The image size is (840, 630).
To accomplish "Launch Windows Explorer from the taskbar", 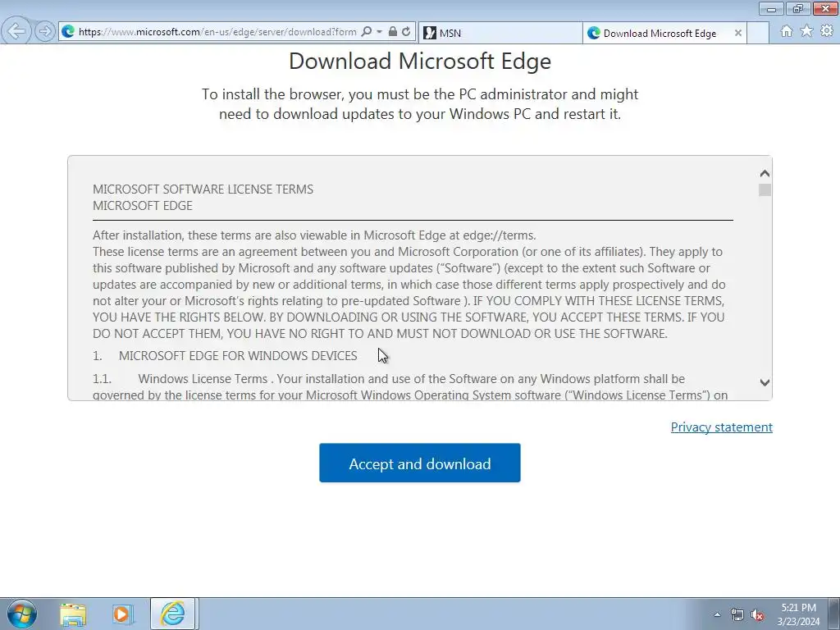I will 73,614.
